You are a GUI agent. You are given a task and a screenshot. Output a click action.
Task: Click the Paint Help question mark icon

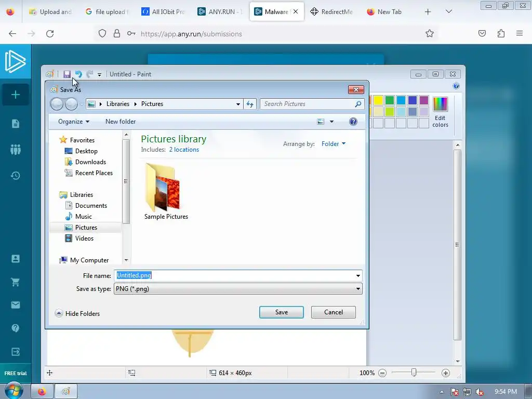(456, 86)
